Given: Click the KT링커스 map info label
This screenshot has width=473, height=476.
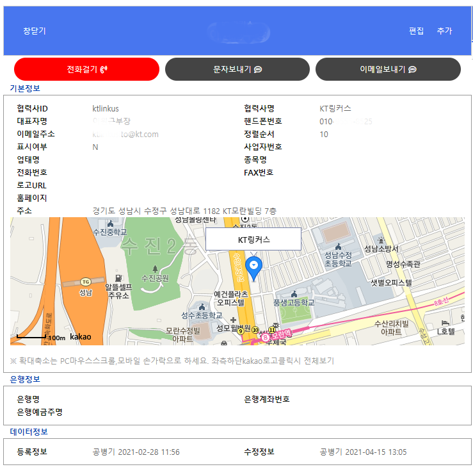Looking at the screenshot, I should [x=253, y=239].
